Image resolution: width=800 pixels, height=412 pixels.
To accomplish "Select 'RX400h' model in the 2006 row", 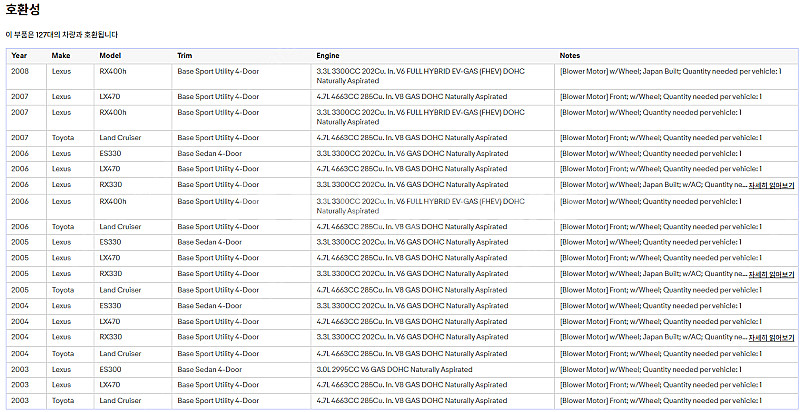I will click(x=113, y=201).
